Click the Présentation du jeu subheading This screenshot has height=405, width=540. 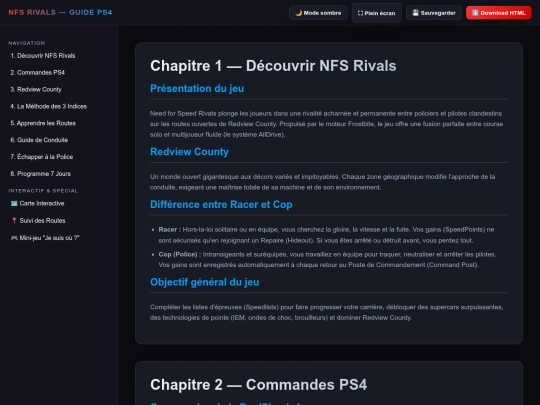[x=197, y=89]
